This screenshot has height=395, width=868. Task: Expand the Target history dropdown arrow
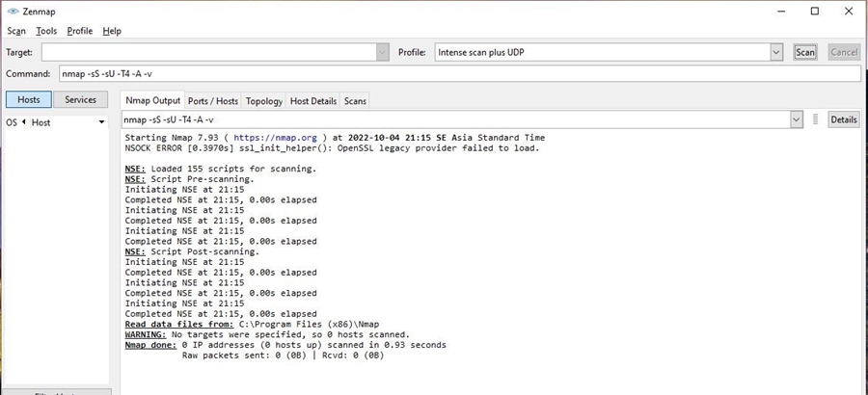pos(383,53)
